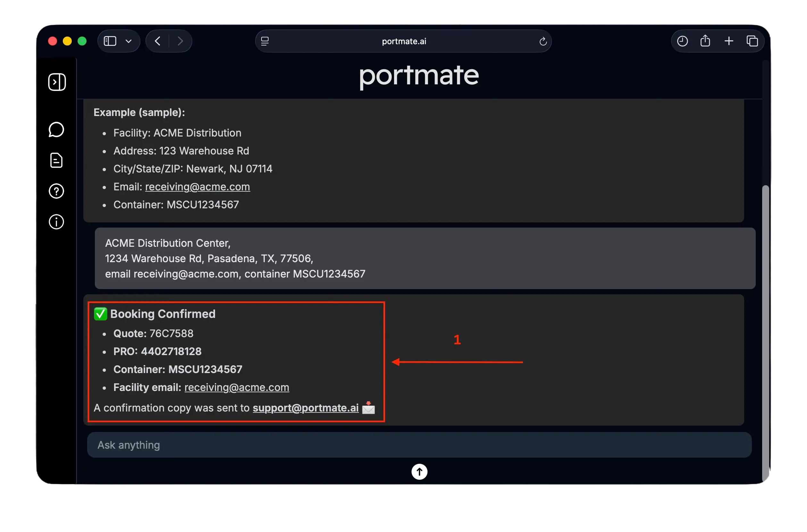Image resolution: width=807 pixels, height=532 pixels.
Task: Open the info icon in sidebar
Action: coord(56,222)
